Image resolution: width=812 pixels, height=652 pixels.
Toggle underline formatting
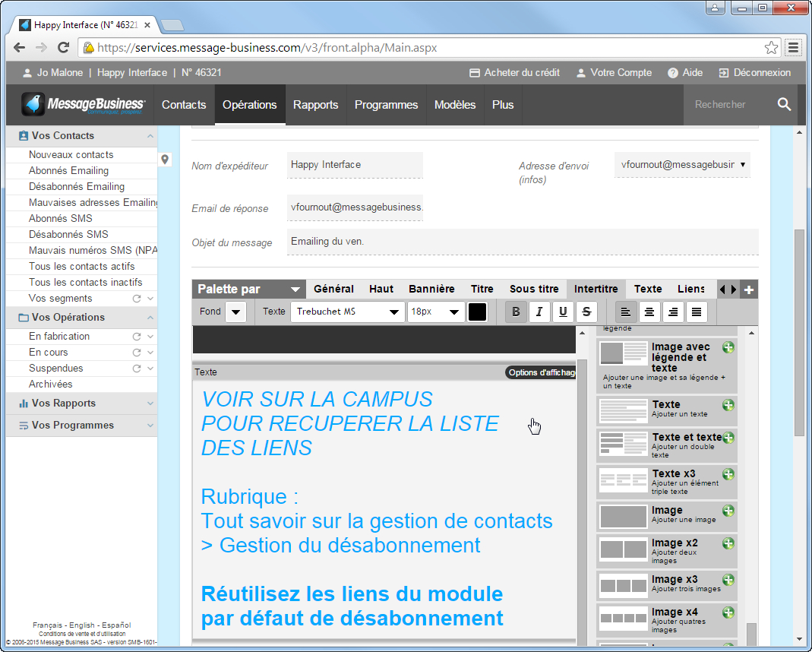coord(563,312)
